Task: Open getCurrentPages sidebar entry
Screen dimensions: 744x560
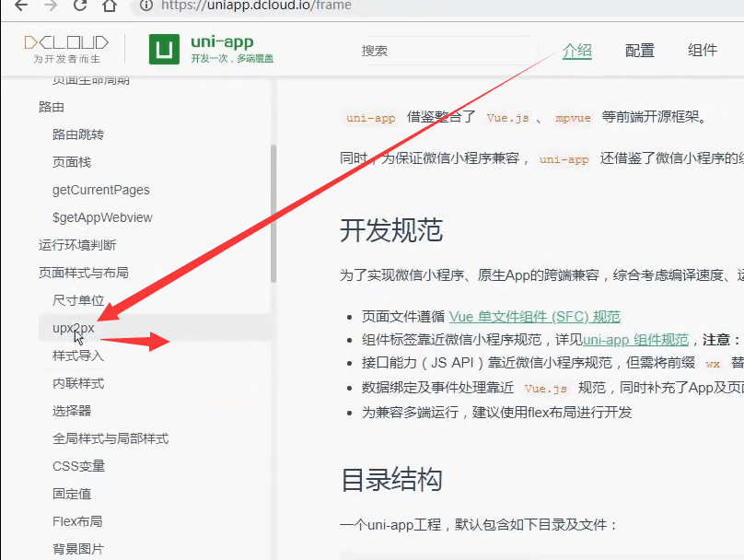Action: (101, 190)
